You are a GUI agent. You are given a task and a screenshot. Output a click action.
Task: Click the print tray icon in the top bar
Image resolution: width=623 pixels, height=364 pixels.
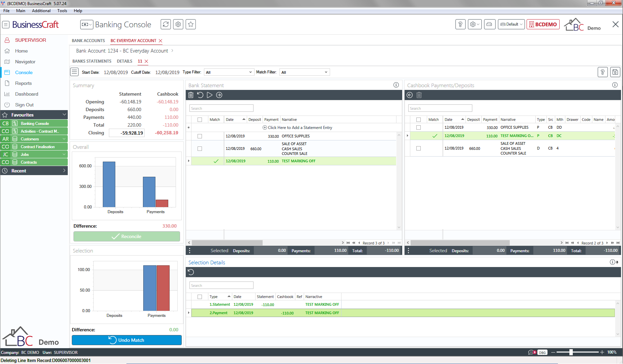coord(489,24)
